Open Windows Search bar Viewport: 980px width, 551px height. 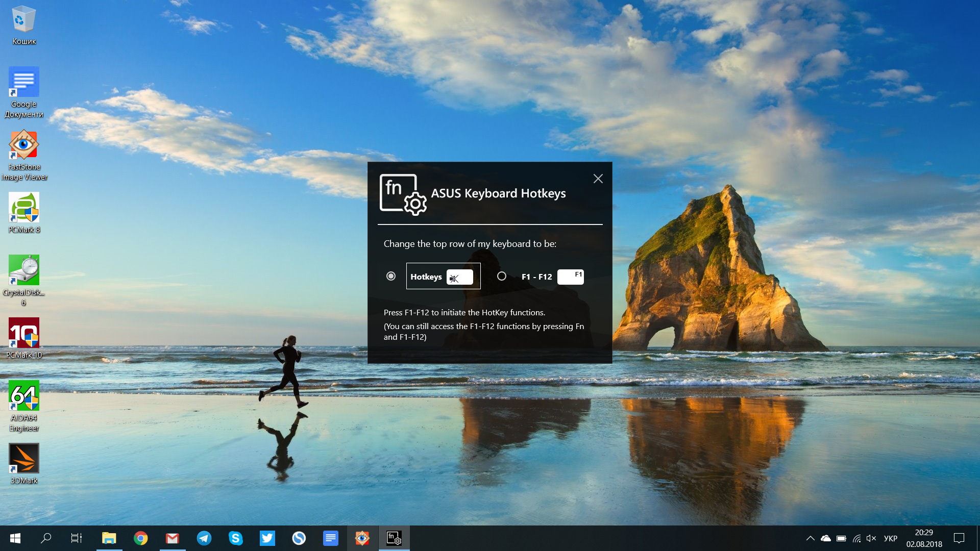(x=46, y=538)
